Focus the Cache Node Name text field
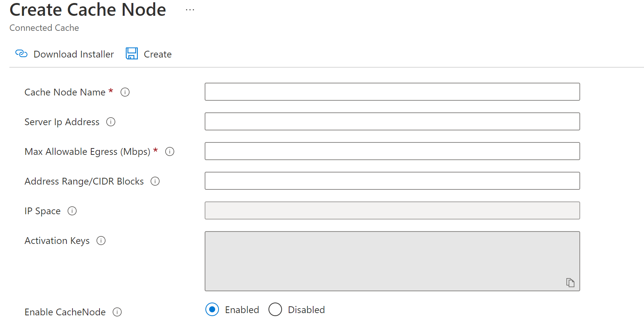Image resolution: width=644 pixels, height=336 pixels. click(392, 92)
